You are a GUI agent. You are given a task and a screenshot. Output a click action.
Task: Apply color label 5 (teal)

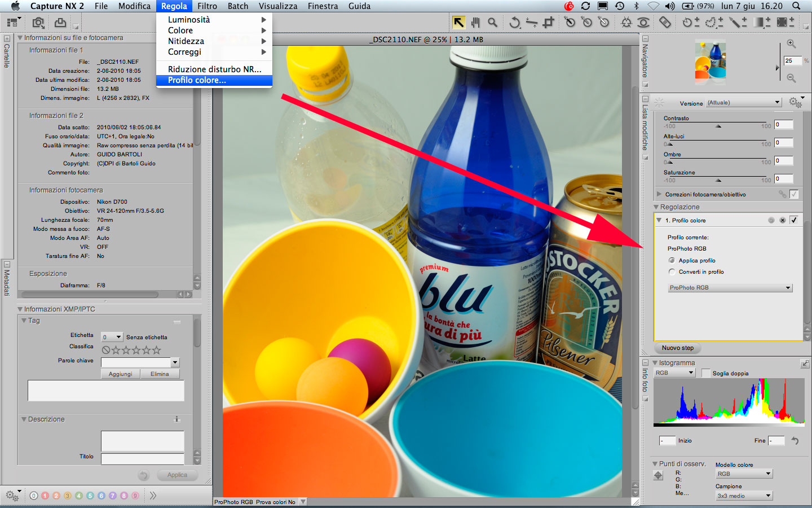pyautogui.click(x=90, y=496)
